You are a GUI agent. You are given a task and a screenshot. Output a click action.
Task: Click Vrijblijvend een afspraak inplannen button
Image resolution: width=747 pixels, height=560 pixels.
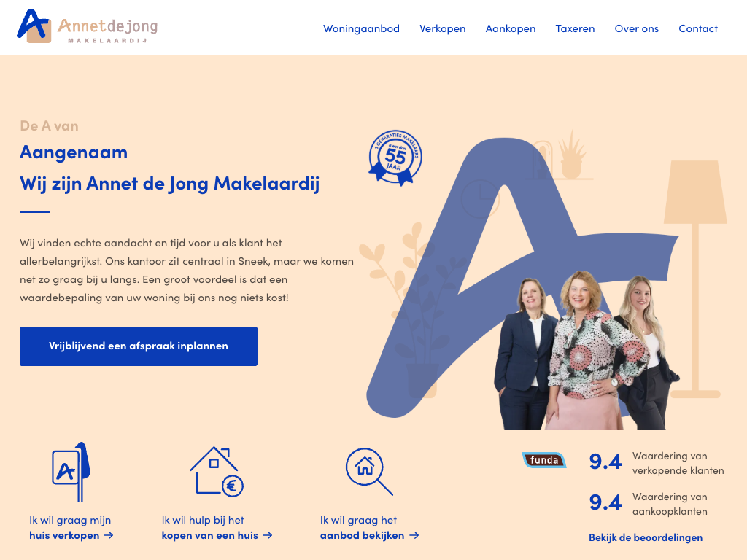(x=139, y=346)
